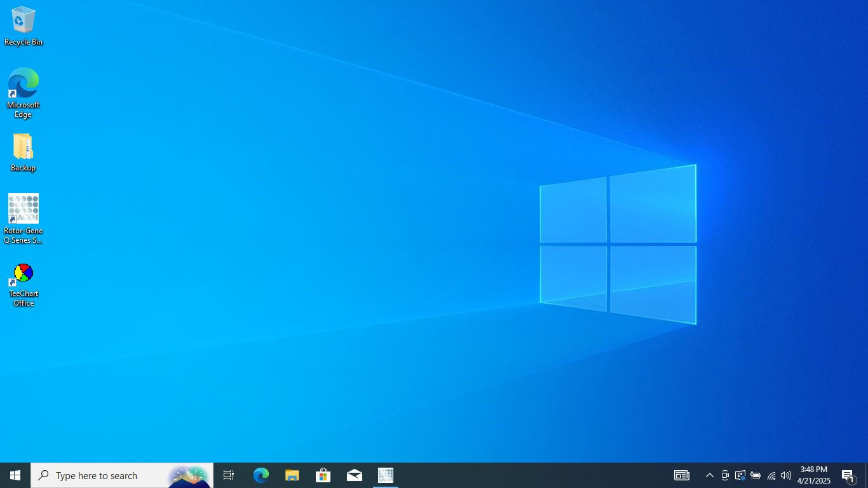Open the Mail app from taskbar
Screen dimensions: 868x488
[x=355, y=475]
